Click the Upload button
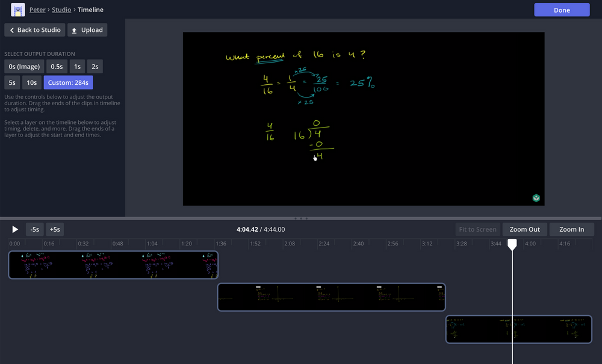Screen dimensions: 602x364 pos(87,30)
